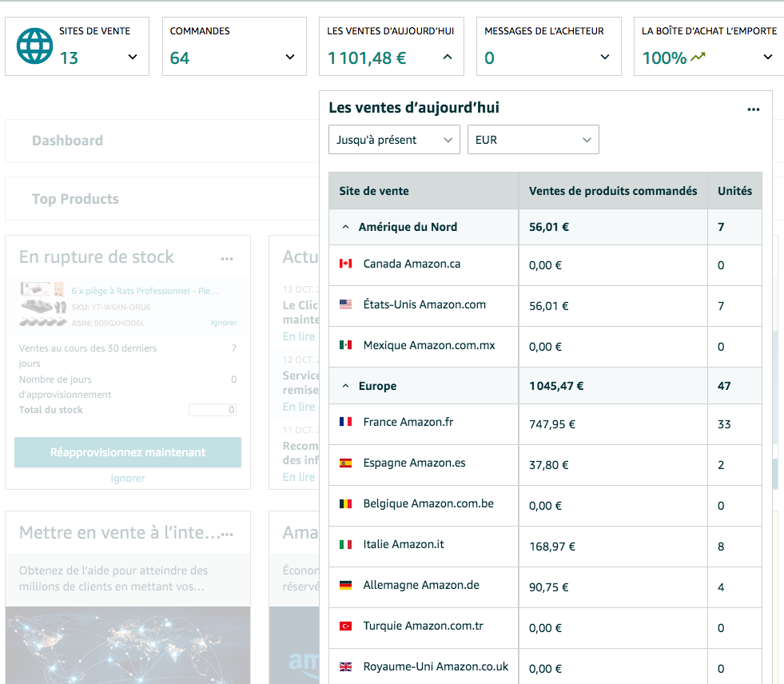Click Ignorer below the restock button
Screen dimensions: 784x684
(128, 479)
